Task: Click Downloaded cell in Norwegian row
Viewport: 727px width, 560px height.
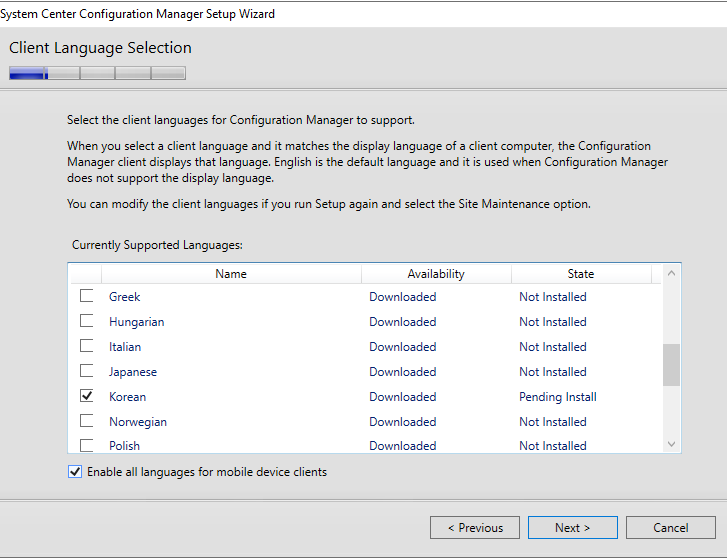Action: 403,422
